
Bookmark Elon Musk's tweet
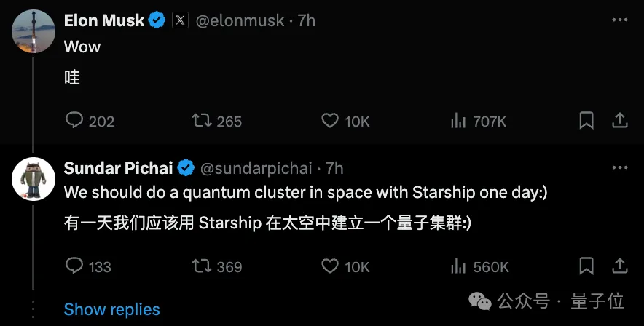(x=586, y=121)
